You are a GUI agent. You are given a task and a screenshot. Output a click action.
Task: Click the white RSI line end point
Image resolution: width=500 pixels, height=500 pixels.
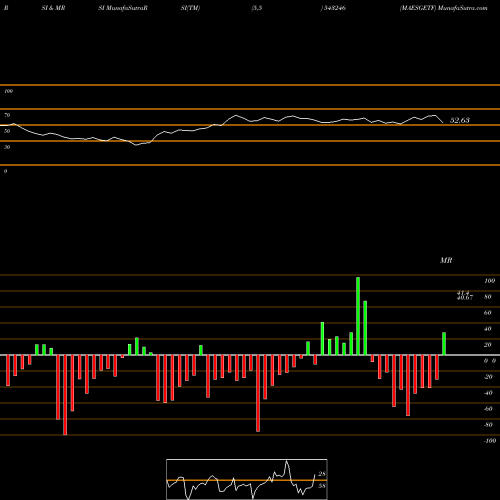click(x=443, y=123)
